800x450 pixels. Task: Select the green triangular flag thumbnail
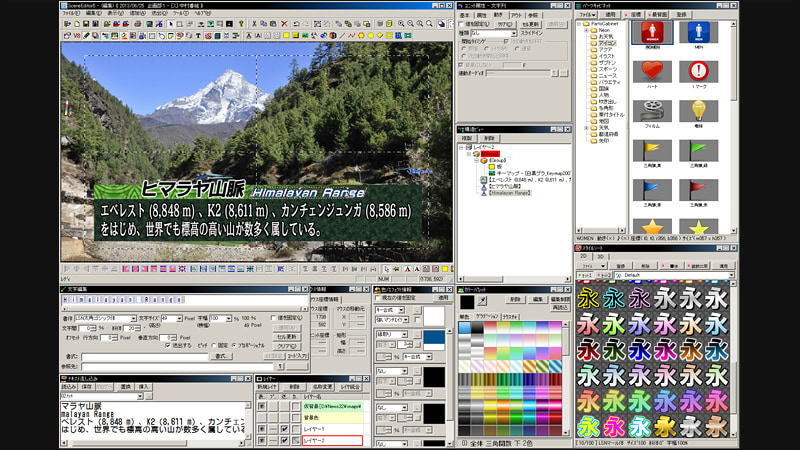(698, 151)
